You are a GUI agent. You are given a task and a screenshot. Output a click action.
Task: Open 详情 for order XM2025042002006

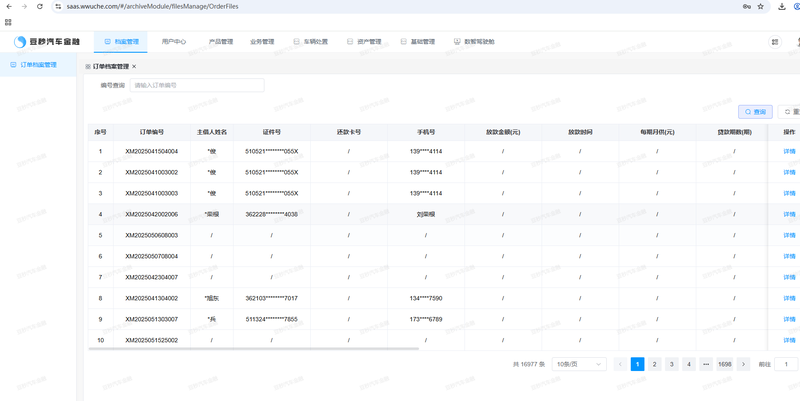[x=789, y=214]
